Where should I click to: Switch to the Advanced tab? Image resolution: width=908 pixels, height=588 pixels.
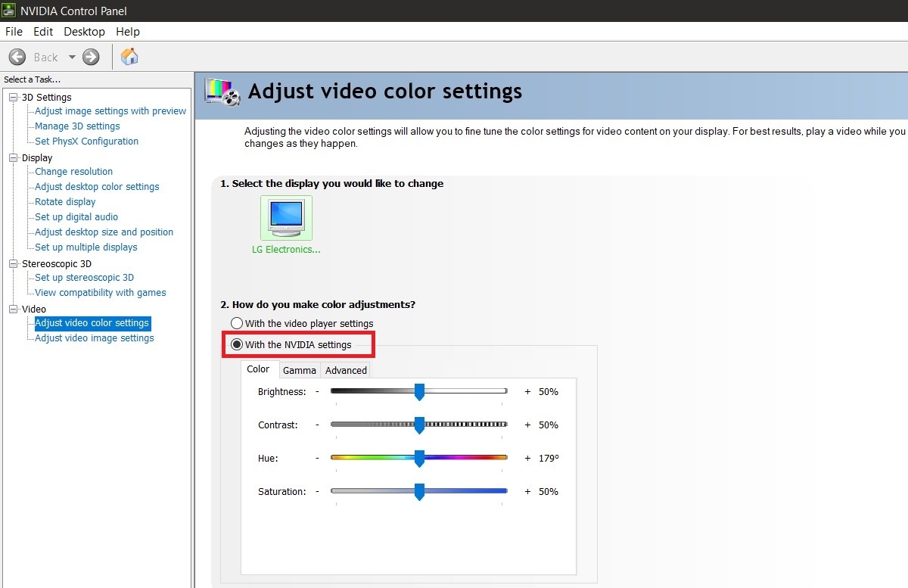pos(346,370)
